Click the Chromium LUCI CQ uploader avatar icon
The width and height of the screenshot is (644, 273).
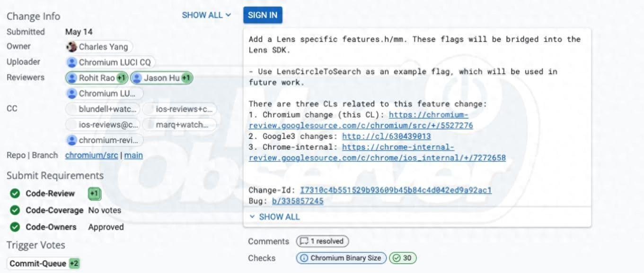point(72,62)
